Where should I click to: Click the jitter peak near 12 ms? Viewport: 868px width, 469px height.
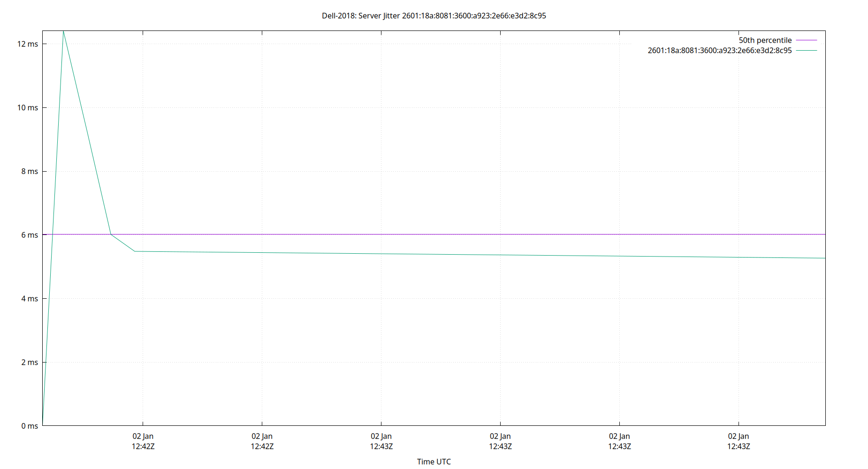64,32
